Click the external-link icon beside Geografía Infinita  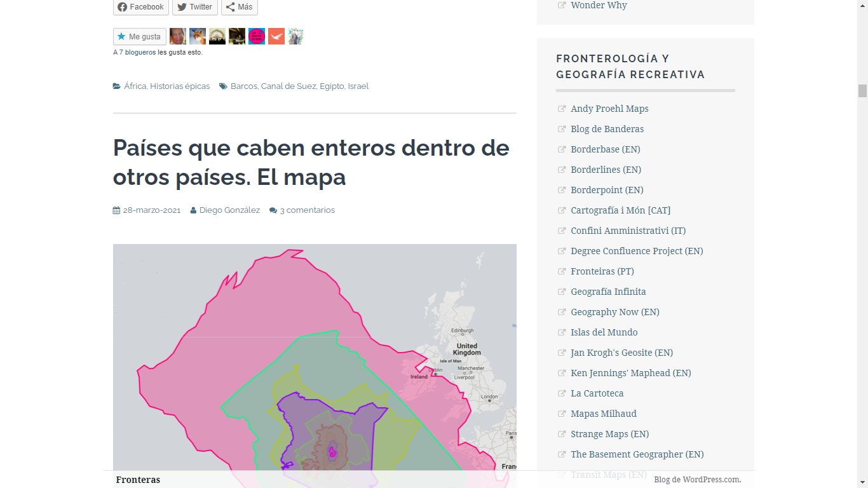(x=562, y=292)
